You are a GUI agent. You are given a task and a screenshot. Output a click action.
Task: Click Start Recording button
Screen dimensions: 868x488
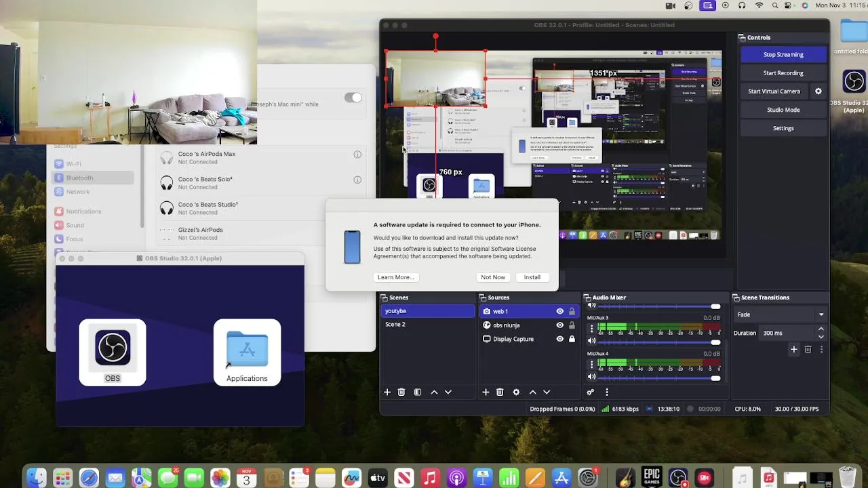783,73
